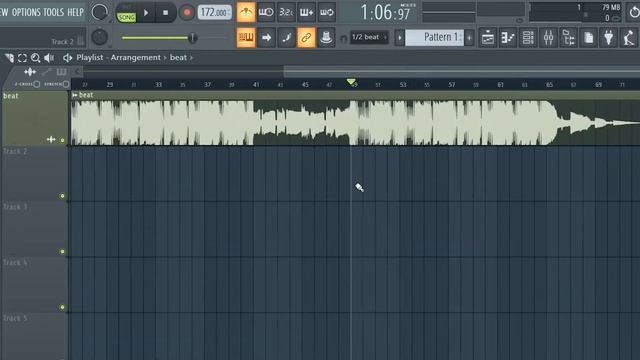Select the playlist audio waveform tool
Viewport: 640px width, 360px height.
pyautogui.click(x=30, y=72)
